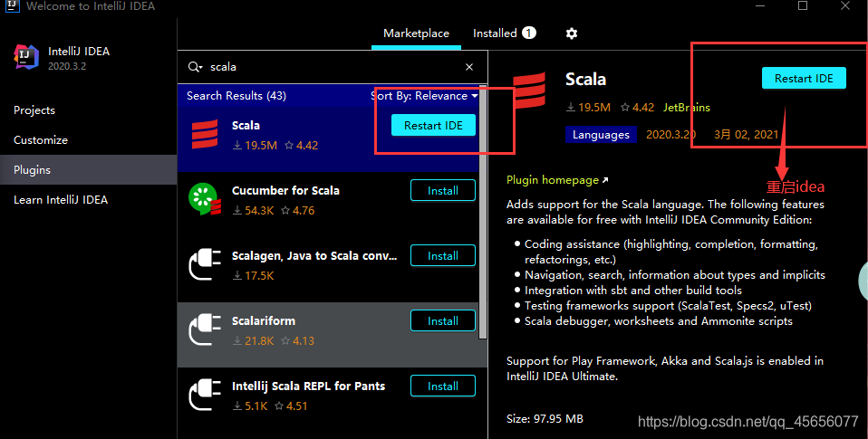
Task: Click the large Scala logo in details pane
Action: [x=528, y=91]
